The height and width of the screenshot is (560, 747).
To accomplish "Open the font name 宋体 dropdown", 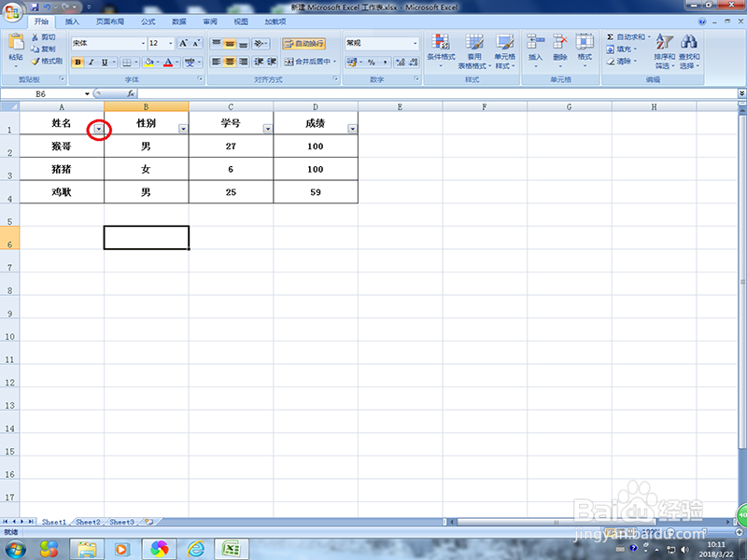I will [143, 43].
